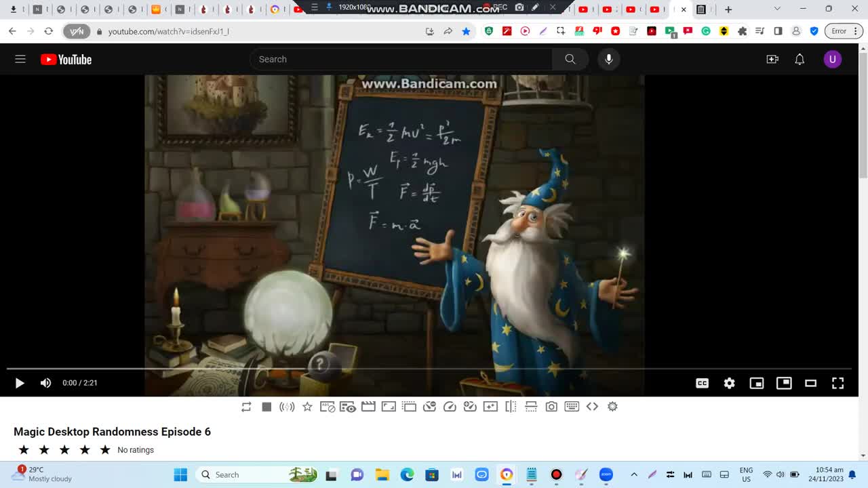The width and height of the screenshot is (868, 488).
Task: Click inside the YouTube search field
Action: point(401,59)
